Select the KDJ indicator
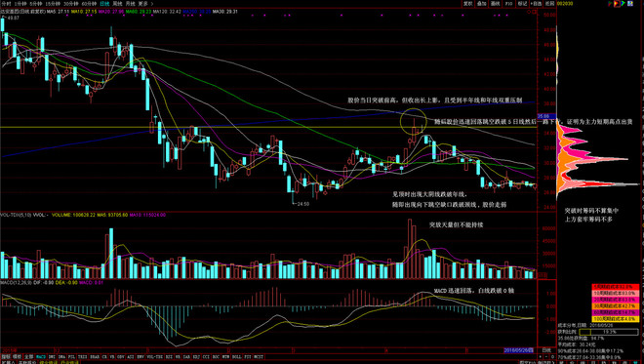The width and height of the screenshot is (644, 364). (x=196, y=357)
